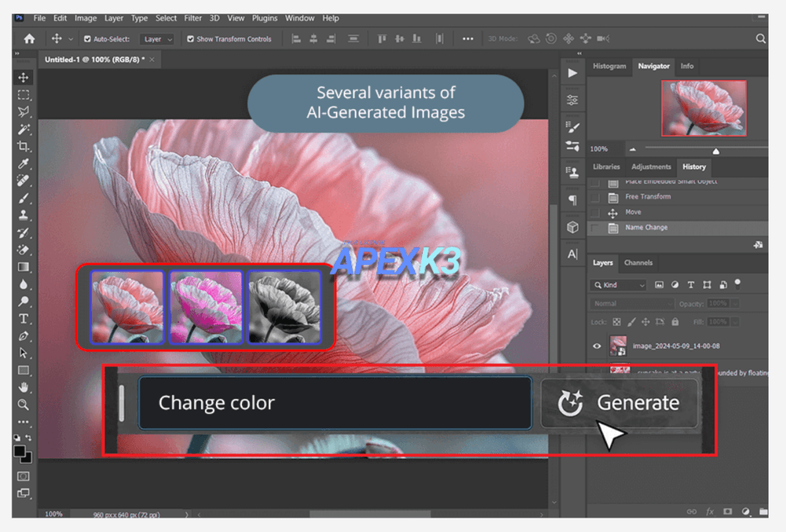Open the Filter menu
The image size is (786, 532).
193,18
